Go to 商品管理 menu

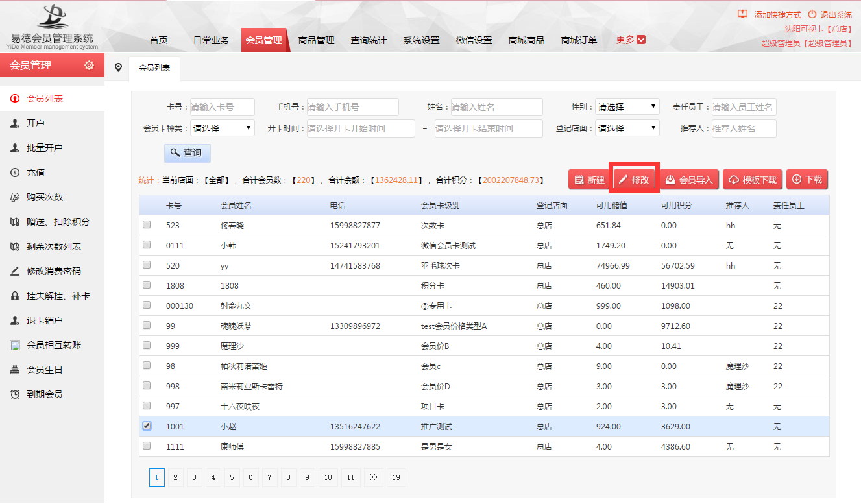[x=316, y=40]
